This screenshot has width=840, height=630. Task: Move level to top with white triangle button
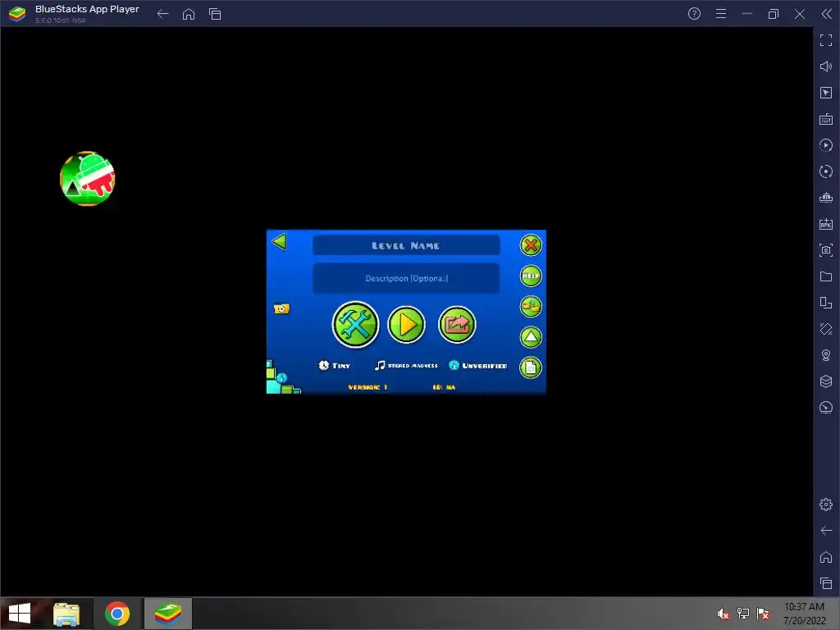pos(531,337)
